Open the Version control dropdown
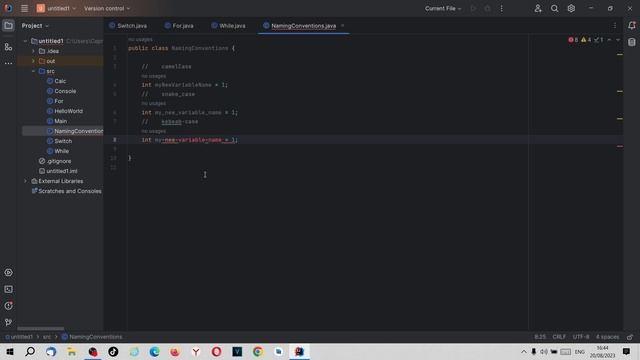Screen dimensions: 640x360 tap(107, 8)
